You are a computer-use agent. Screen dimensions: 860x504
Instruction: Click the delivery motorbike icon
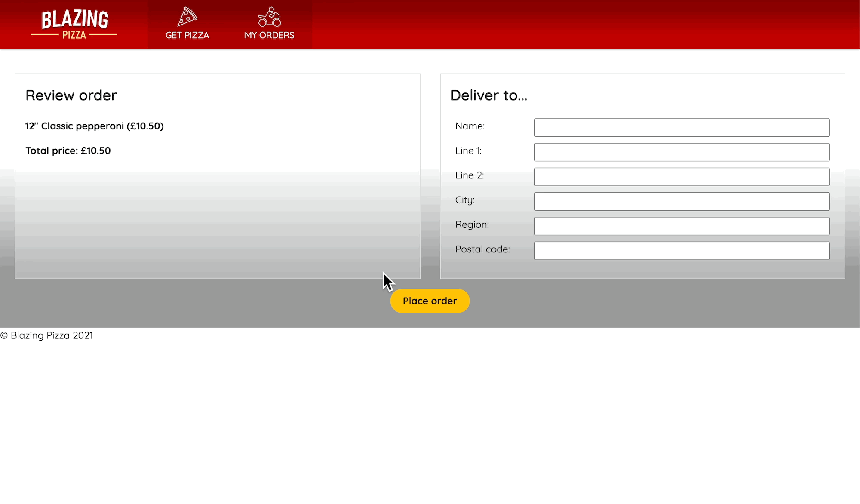pyautogui.click(x=270, y=17)
